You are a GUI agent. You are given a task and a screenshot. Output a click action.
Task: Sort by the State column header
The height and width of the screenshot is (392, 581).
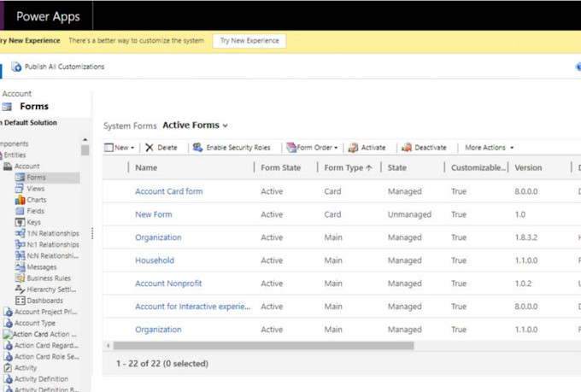(396, 168)
